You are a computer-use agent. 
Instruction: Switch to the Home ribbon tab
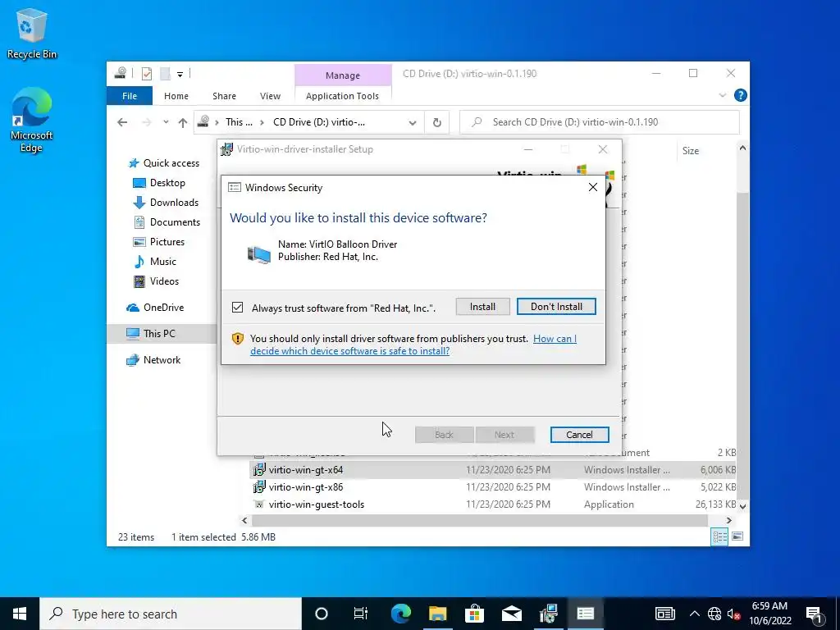(x=176, y=96)
